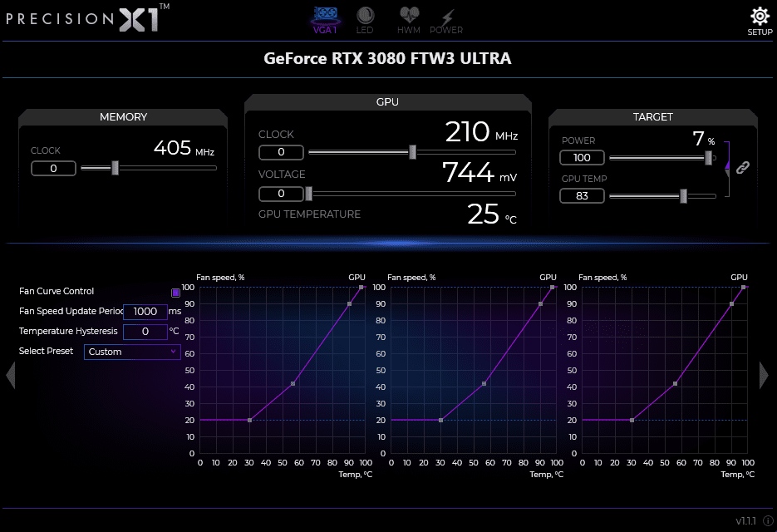
Task: Open SETUP gear settings
Action: [760, 22]
